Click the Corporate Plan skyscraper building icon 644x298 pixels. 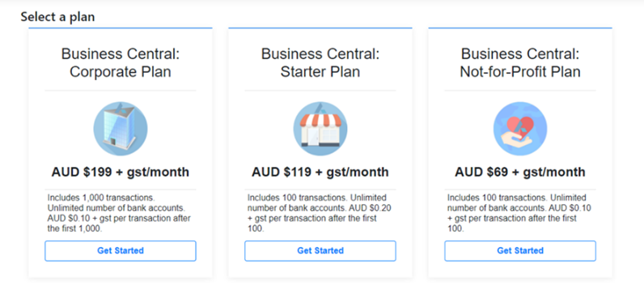121,129
